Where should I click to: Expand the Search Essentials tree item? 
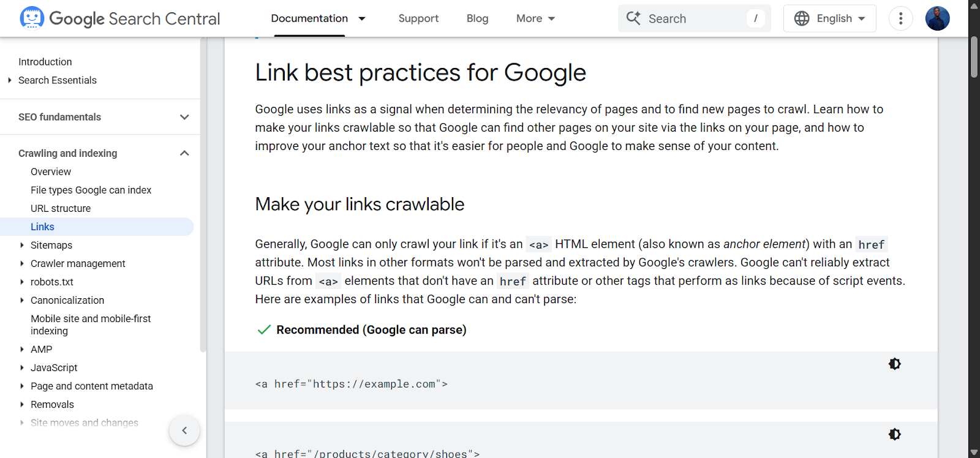(9, 80)
